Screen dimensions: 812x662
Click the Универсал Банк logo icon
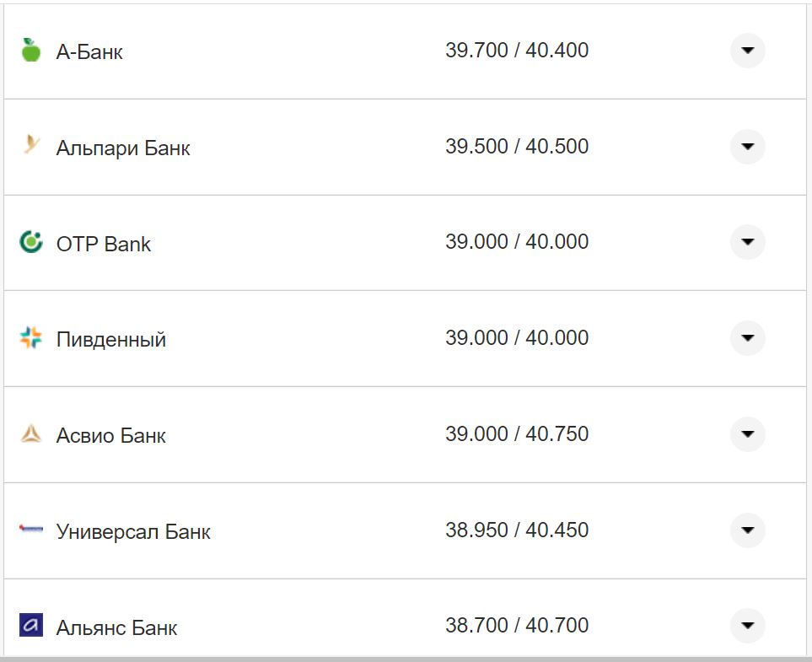pyautogui.click(x=31, y=530)
